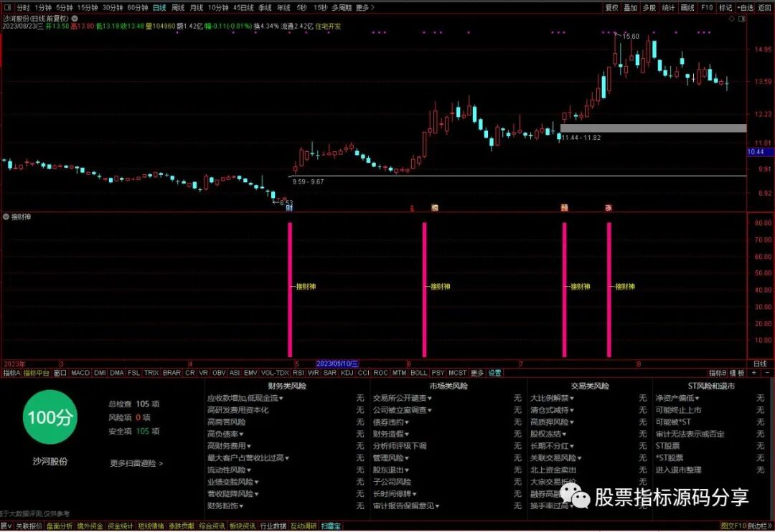Screen dimensions: 775x532
Task: Open the 综合资讯 bottom tab
Action: (x=212, y=526)
